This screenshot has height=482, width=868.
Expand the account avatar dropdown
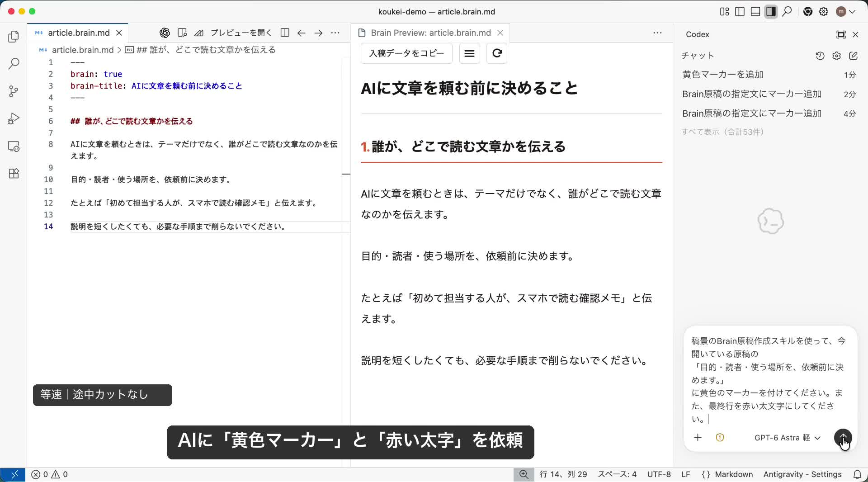pos(845,12)
